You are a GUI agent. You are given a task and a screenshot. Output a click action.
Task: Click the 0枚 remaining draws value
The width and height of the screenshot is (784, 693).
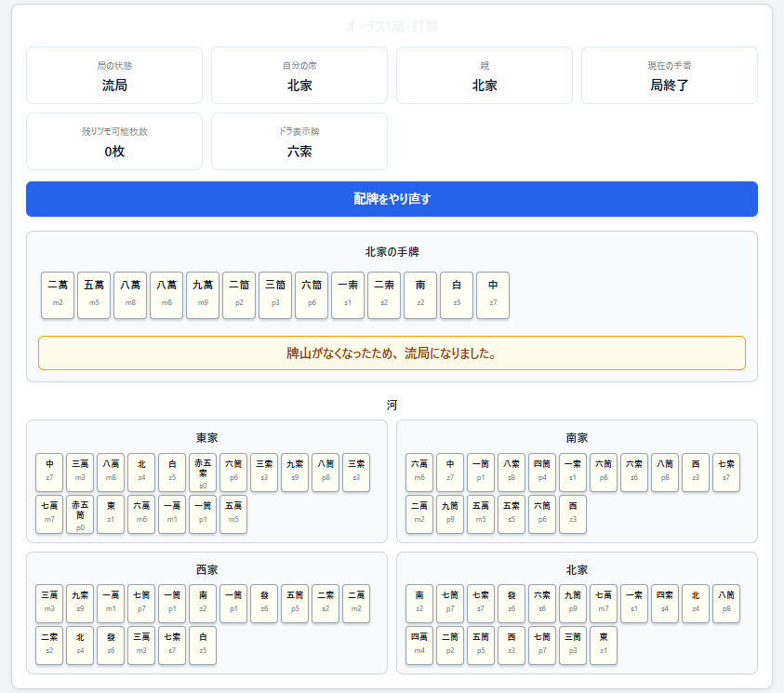pyautogui.click(x=114, y=152)
